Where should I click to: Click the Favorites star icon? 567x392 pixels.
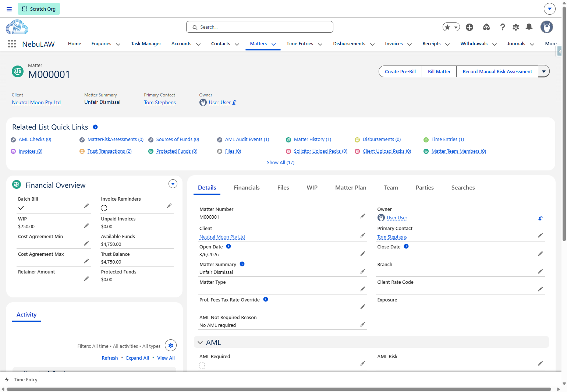[447, 27]
